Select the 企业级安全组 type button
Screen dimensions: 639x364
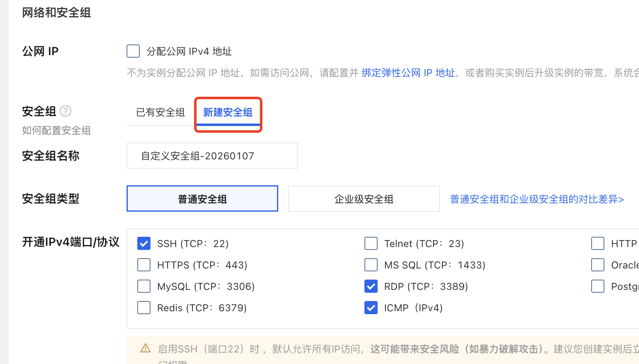[364, 199]
